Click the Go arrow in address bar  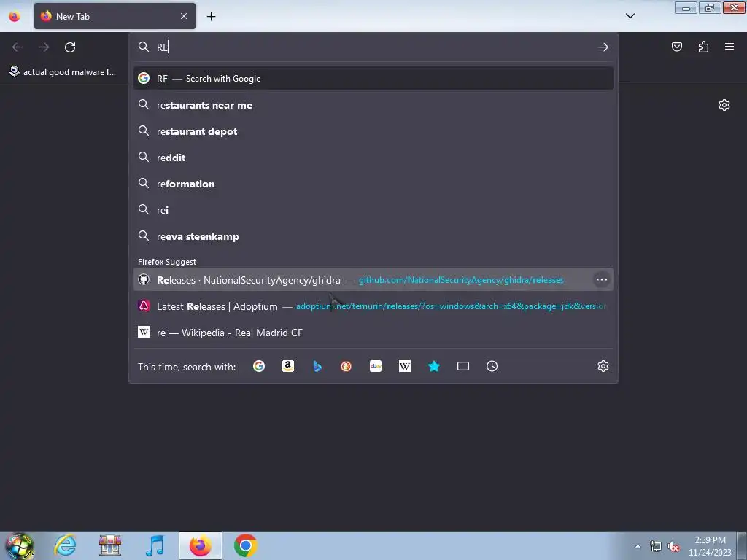click(603, 47)
